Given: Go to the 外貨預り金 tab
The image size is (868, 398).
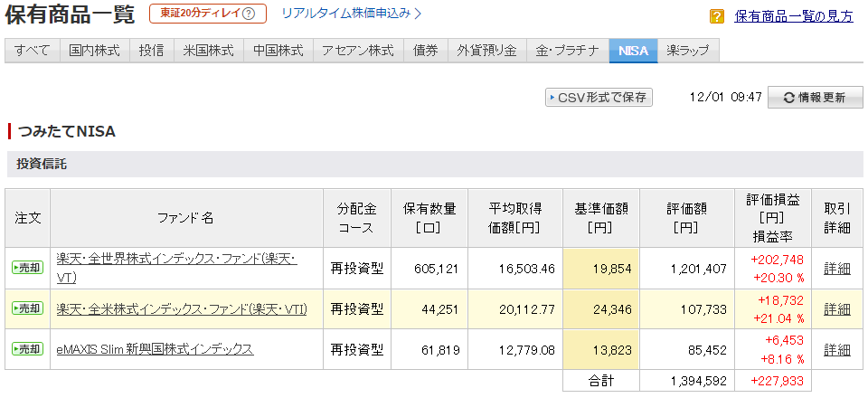Looking at the screenshot, I should [486, 51].
